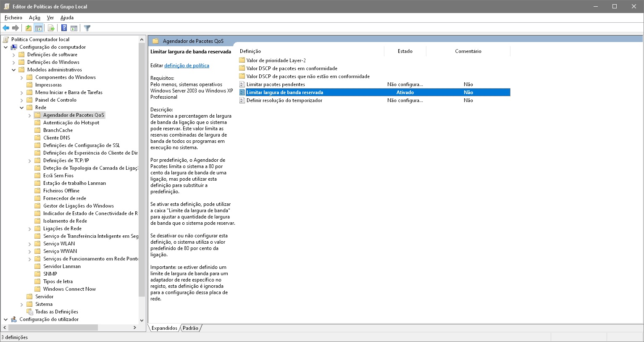644x342 pixels.
Task: Expand the Definições do Windows node
Action: click(13, 62)
